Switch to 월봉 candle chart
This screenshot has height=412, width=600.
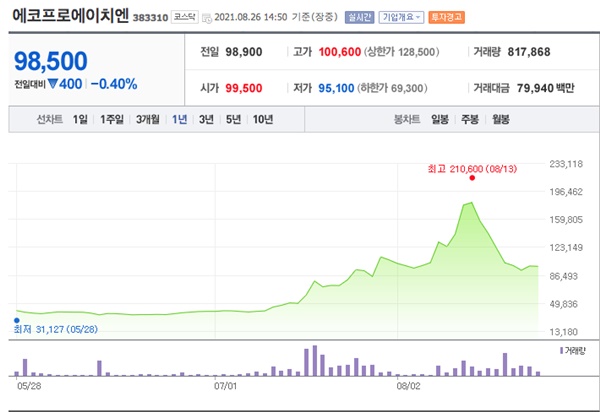pos(501,119)
